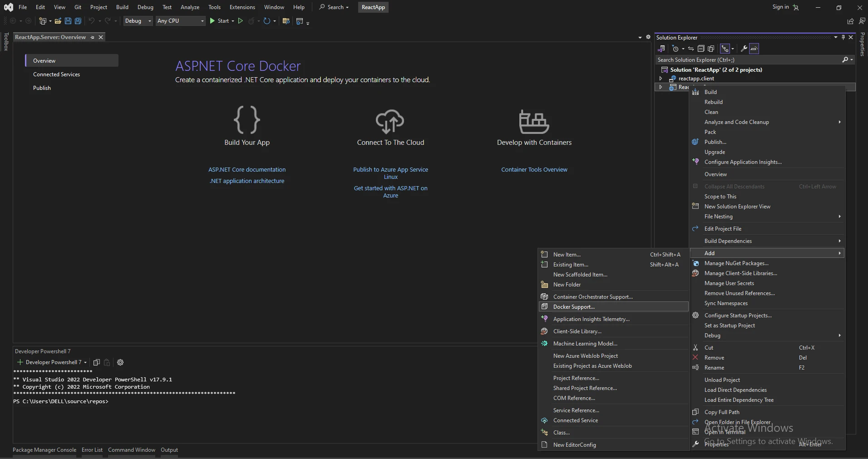868x459 pixels.
Task: Open the Start button dropdown arrow
Action: 233,21
